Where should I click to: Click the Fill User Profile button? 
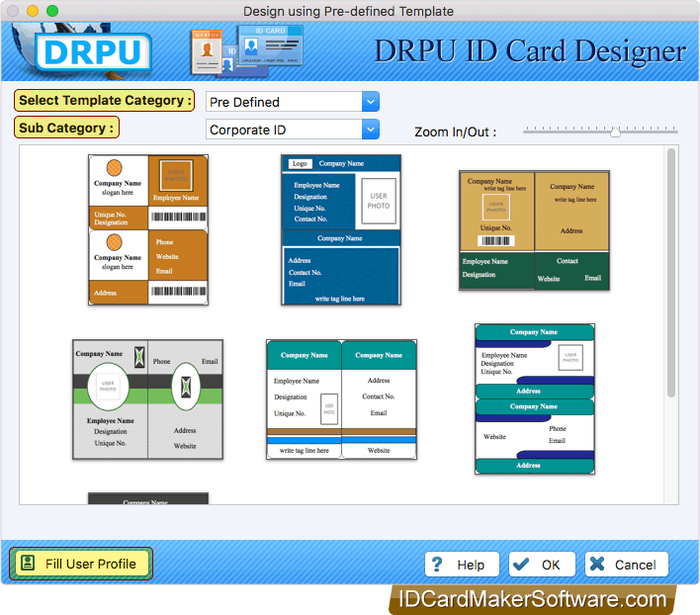tap(81, 564)
